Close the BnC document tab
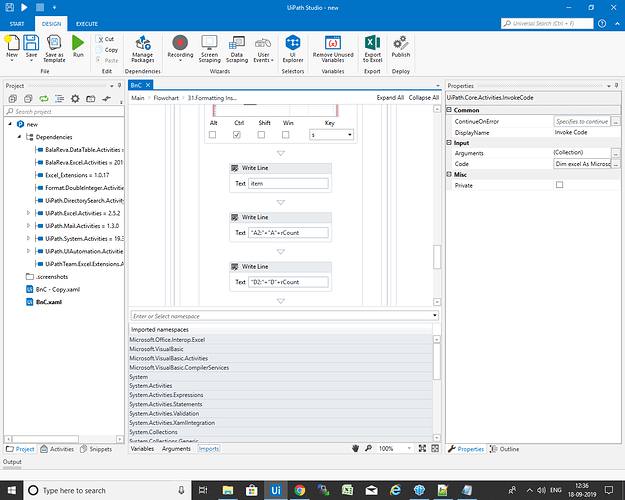 [147, 85]
